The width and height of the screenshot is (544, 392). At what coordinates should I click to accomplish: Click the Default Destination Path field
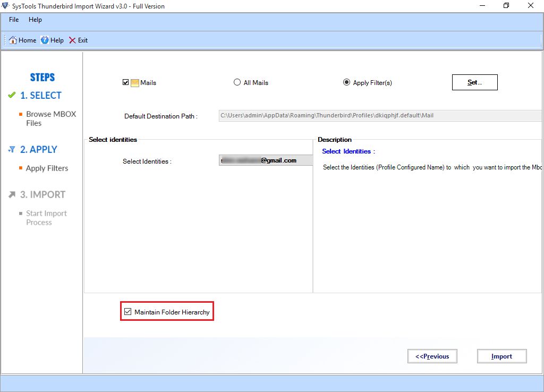[x=380, y=115]
